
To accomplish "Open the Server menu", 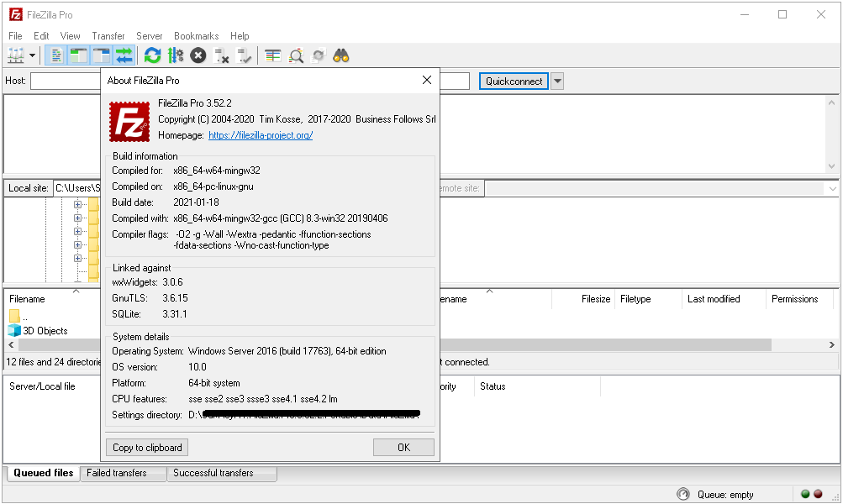I will (x=150, y=36).
